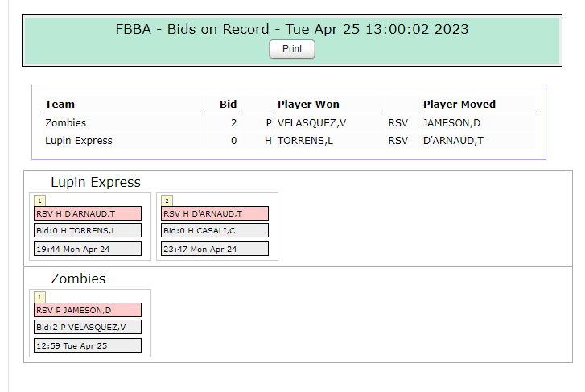Click the Player Won column header
585x392 pixels.
308,104
